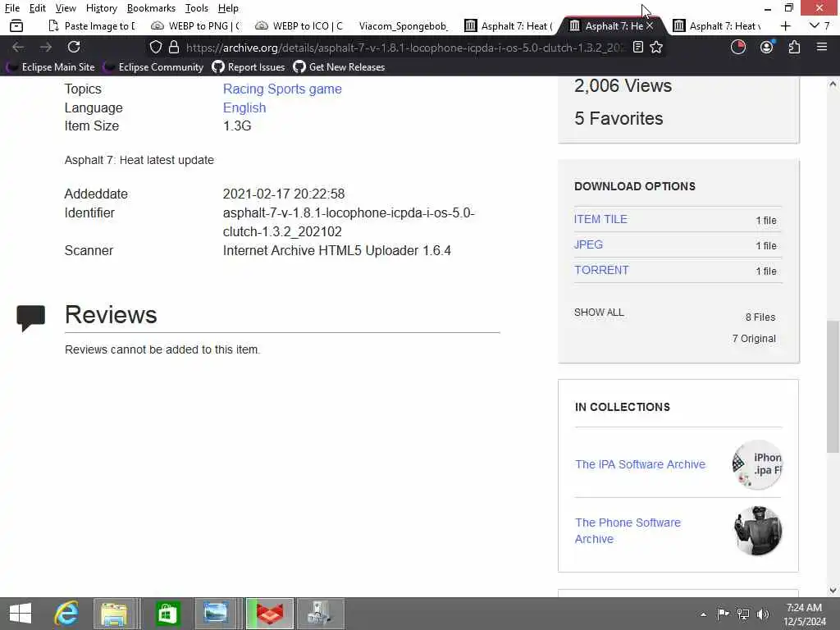
Task: Download the ITEM TILE file
Action: (x=600, y=219)
